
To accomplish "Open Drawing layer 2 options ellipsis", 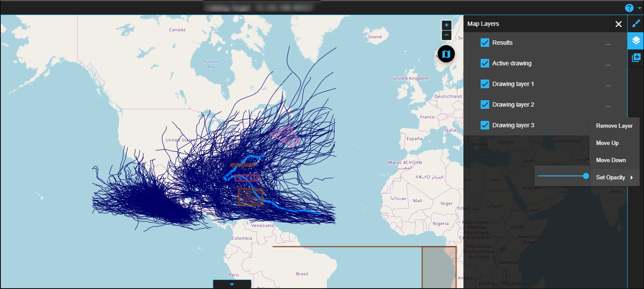I will [608, 105].
